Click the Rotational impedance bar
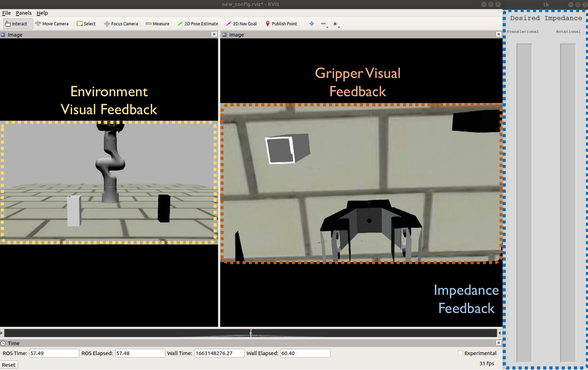This screenshot has width=588, height=370. click(x=568, y=203)
